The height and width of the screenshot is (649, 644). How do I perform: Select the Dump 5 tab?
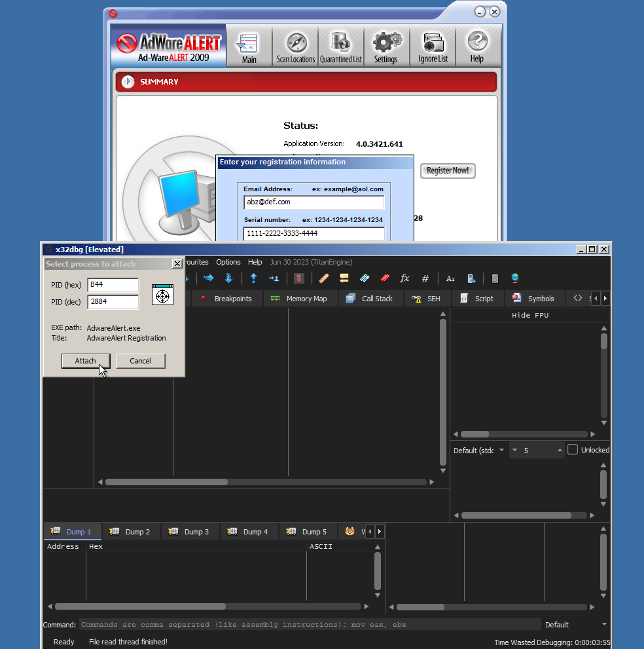tap(308, 532)
